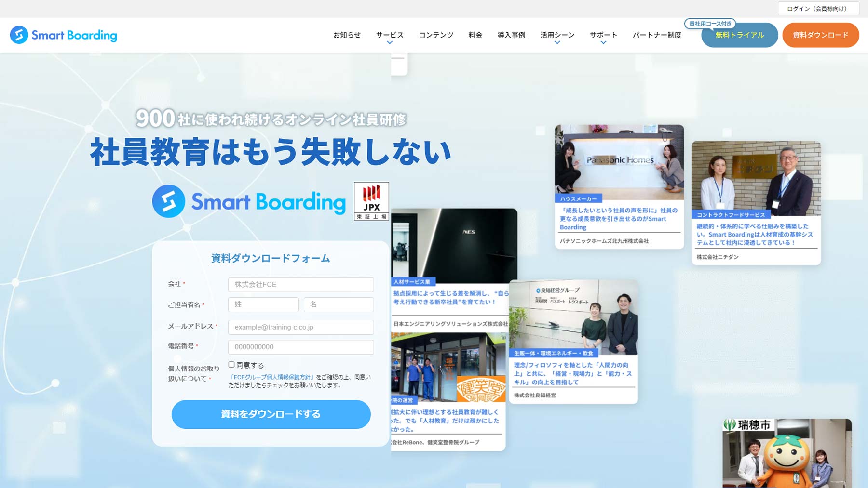Click 日本エンジニアリングソリューションズ株式会社 text
868x488 pixels.
pyautogui.click(x=450, y=324)
